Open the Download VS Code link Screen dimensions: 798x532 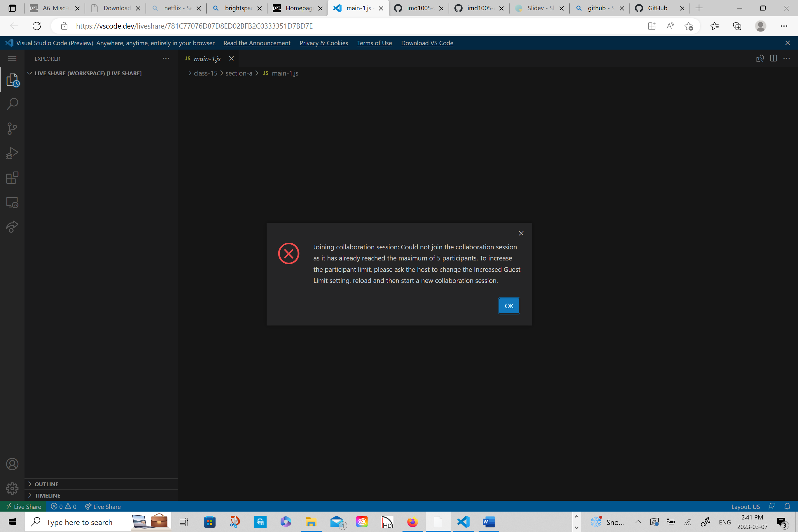pos(427,43)
